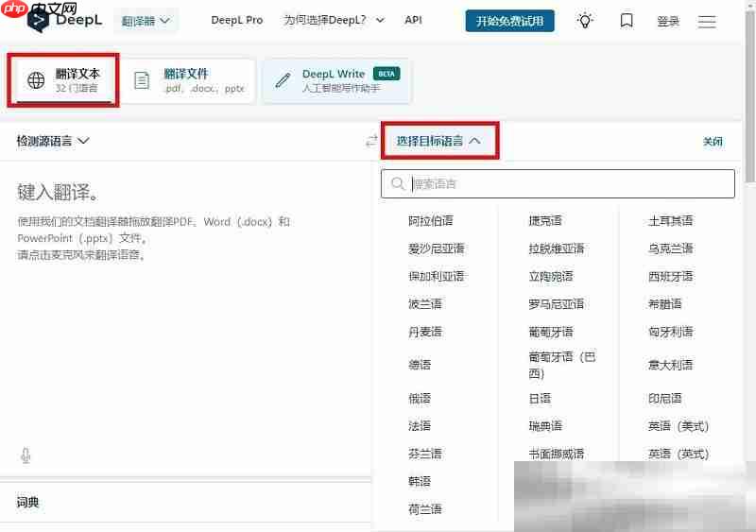Viewport: 756px width, 532px height.
Task: Open the lightbulb tips icon
Action: tap(585, 21)
